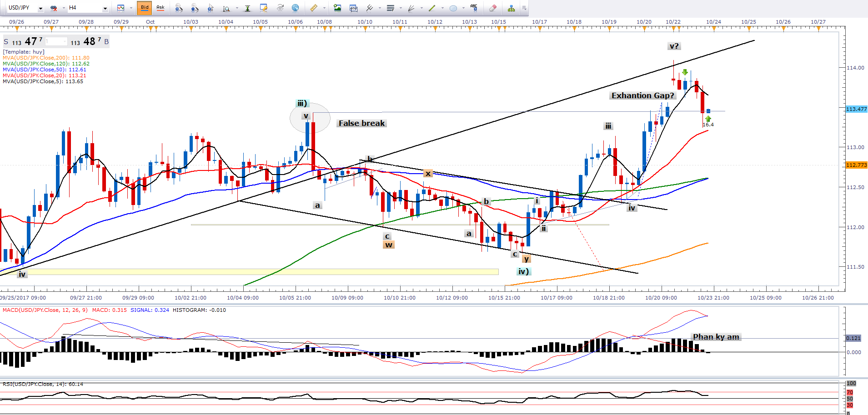Screen dimensions: 868x415
Task: Select the eraser tool in toolbar
Action: coord(492,8)
